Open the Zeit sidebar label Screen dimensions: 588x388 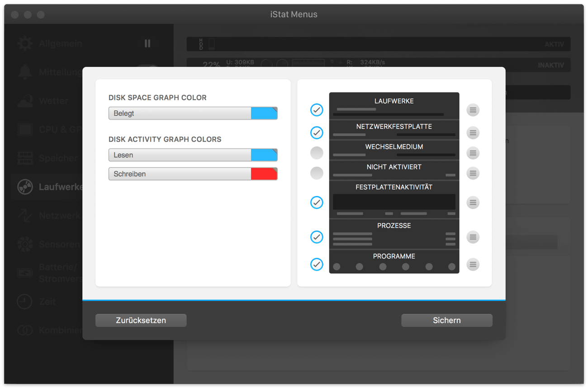click(47, 302)
